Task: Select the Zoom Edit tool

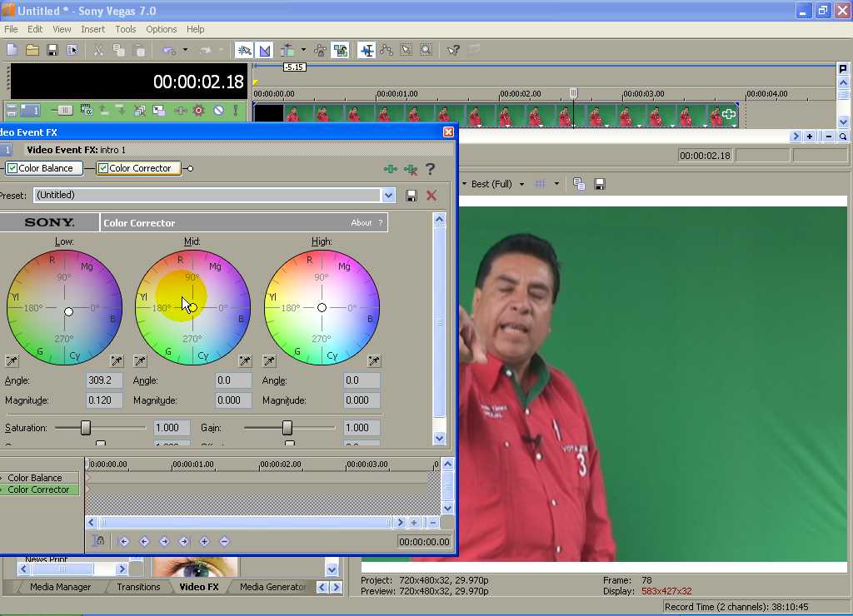Action: pyautogui.click(x=426, y=51)
